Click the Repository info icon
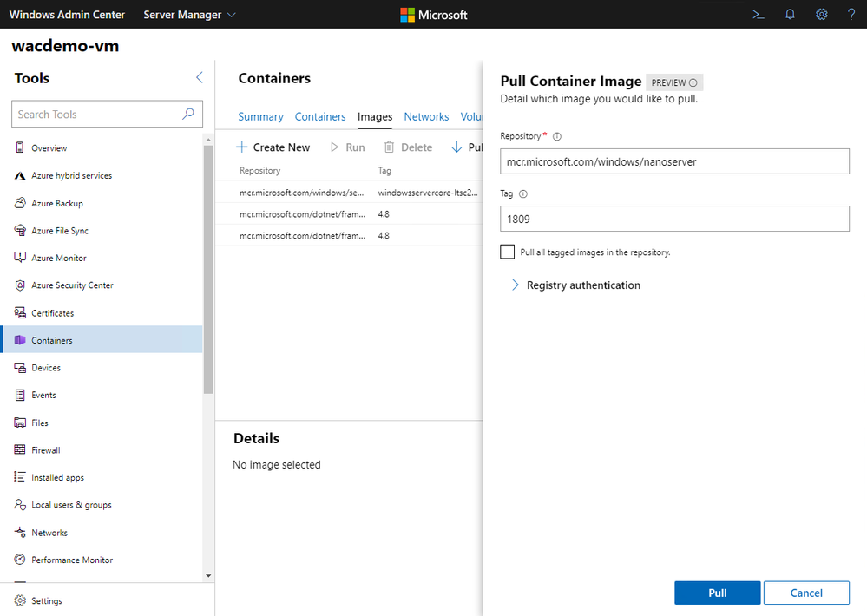The height and width of the screenshot is (616, 867). coord(557,136)
